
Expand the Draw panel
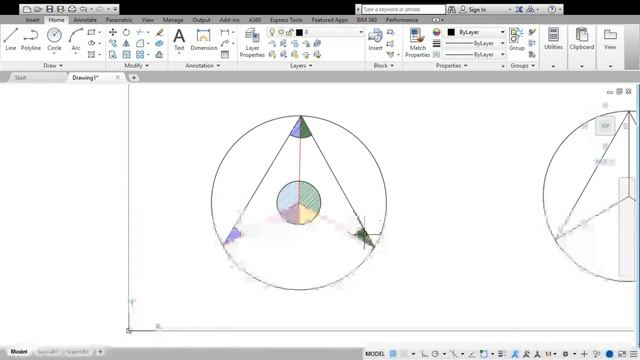(x=53, y=66)
